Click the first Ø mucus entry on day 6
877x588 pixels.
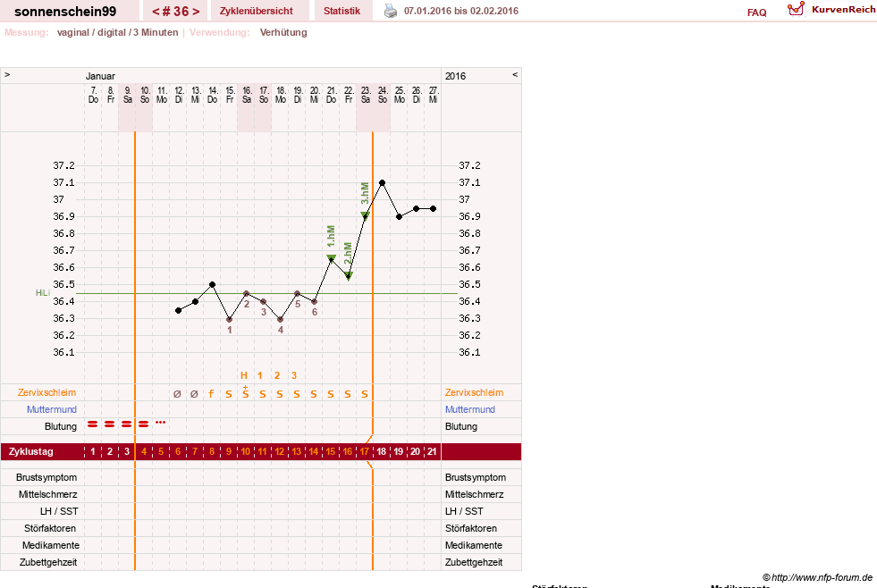click(x=177, y=393)
